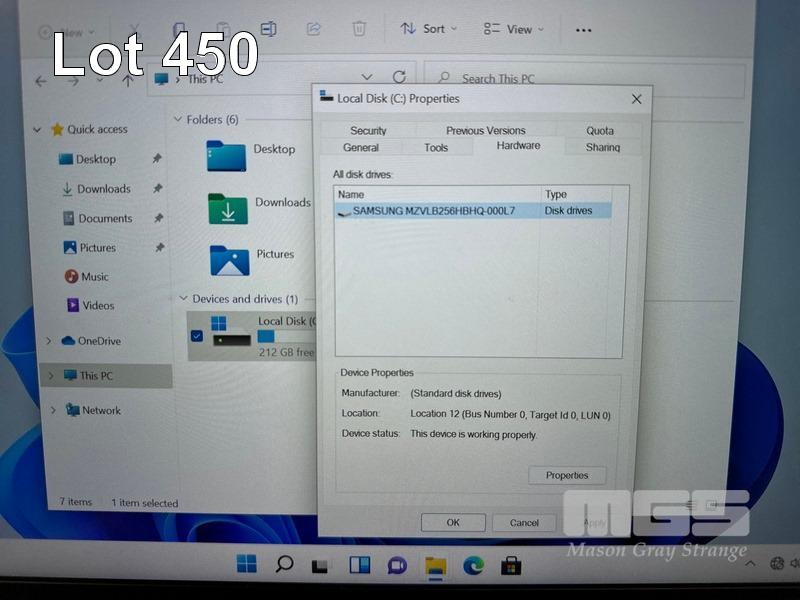Click the Rename icon in toolbar
This screenshot has height=600, width=800.
pyautogui.click(x=268, y=29)
